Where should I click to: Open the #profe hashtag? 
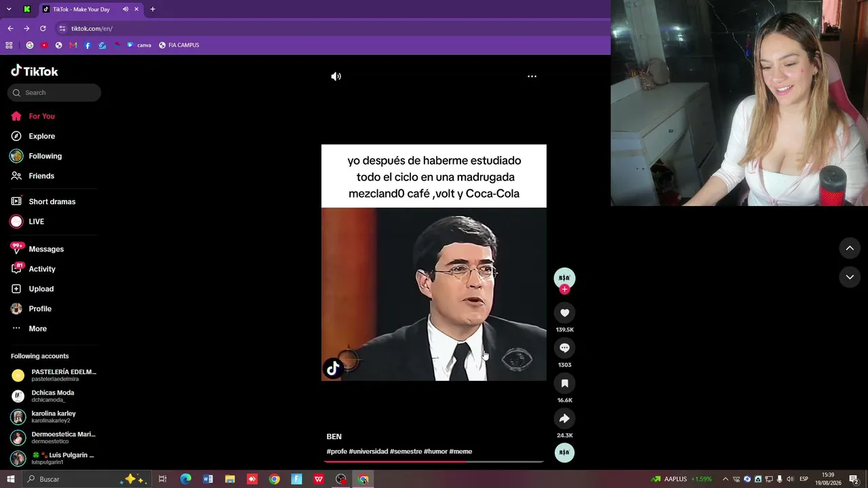[336, 451]
